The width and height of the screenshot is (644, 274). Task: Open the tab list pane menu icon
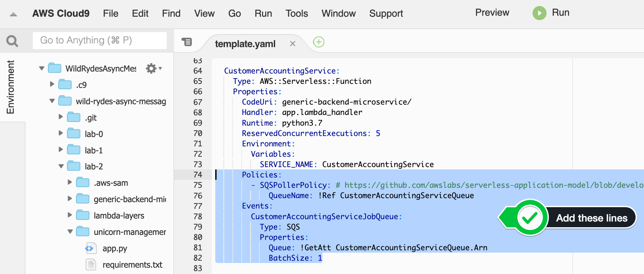pyautogui.click(x=187, y=42)
